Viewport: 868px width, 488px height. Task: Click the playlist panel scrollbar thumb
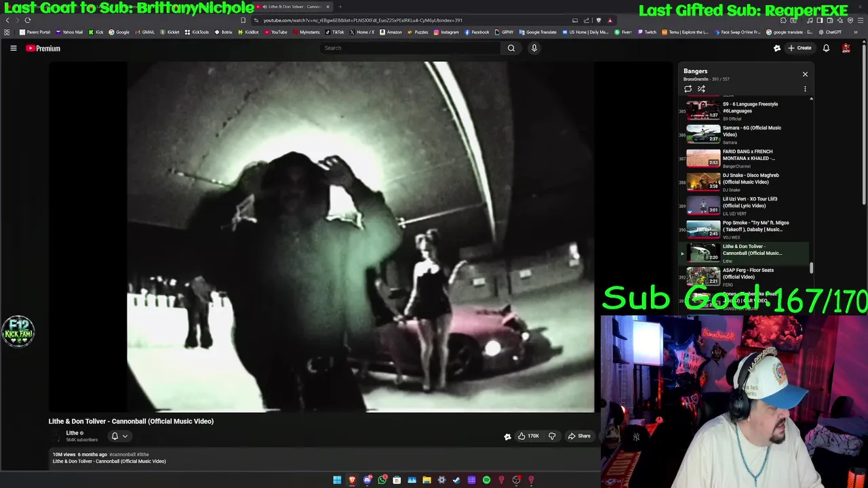(x=811, y=269)
